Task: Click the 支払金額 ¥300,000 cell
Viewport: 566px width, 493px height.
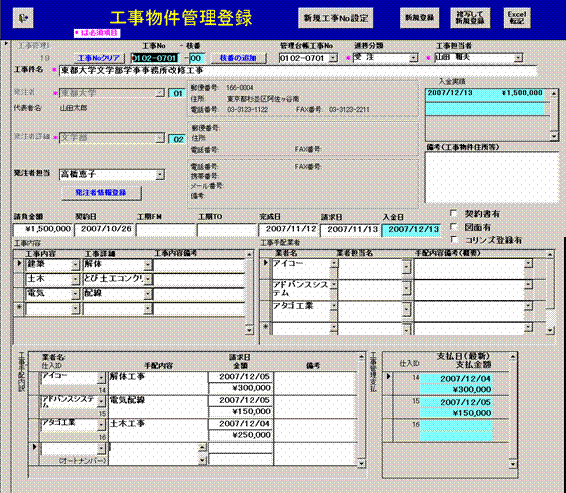Action: 456,390
